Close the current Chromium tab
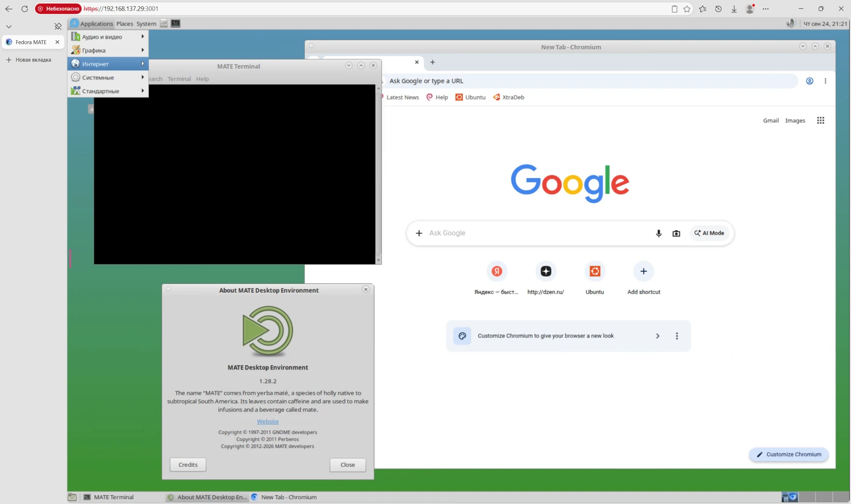 point(417,62)
